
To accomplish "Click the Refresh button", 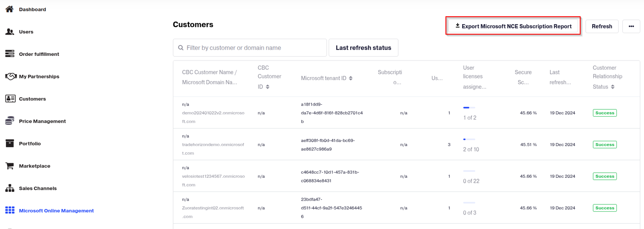I will 602,26.
